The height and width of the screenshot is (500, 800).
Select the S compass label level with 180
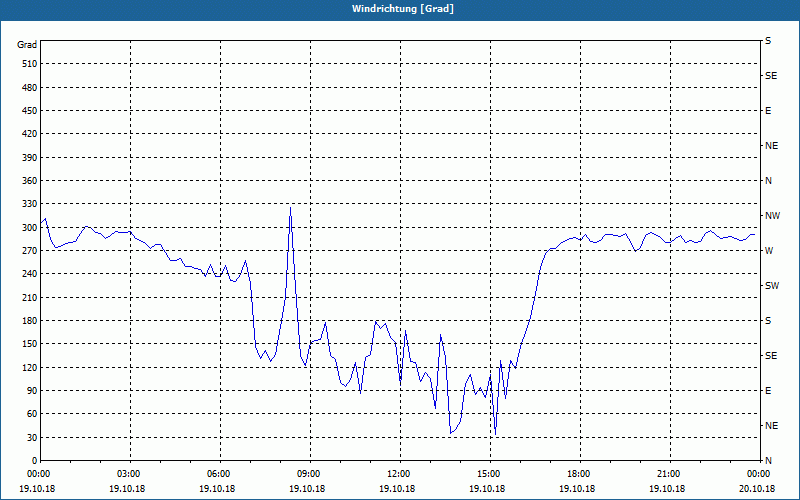768,321
